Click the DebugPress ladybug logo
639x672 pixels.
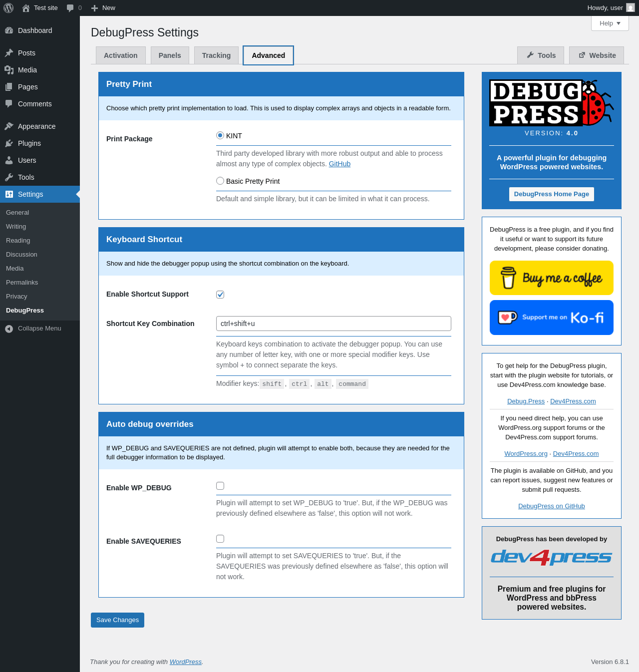click(x=551, y=103)
